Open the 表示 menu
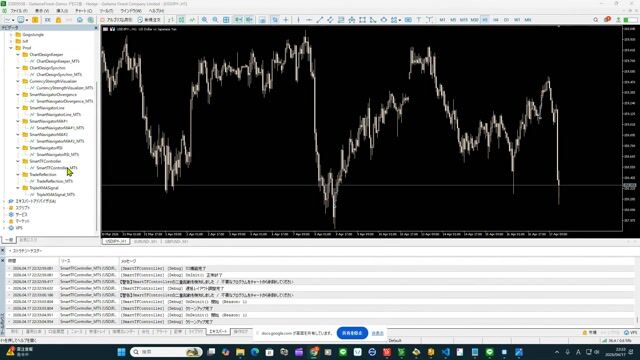 tap(42, 11)
